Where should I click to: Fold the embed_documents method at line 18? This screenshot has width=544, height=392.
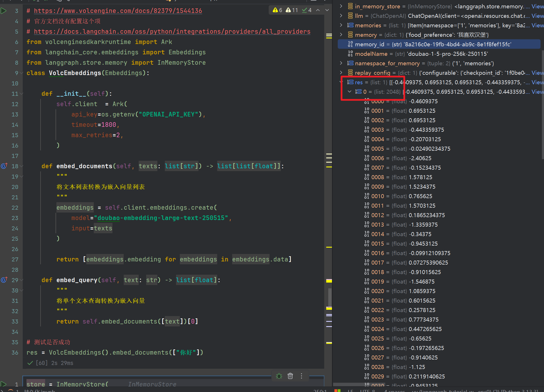(21, 166)
